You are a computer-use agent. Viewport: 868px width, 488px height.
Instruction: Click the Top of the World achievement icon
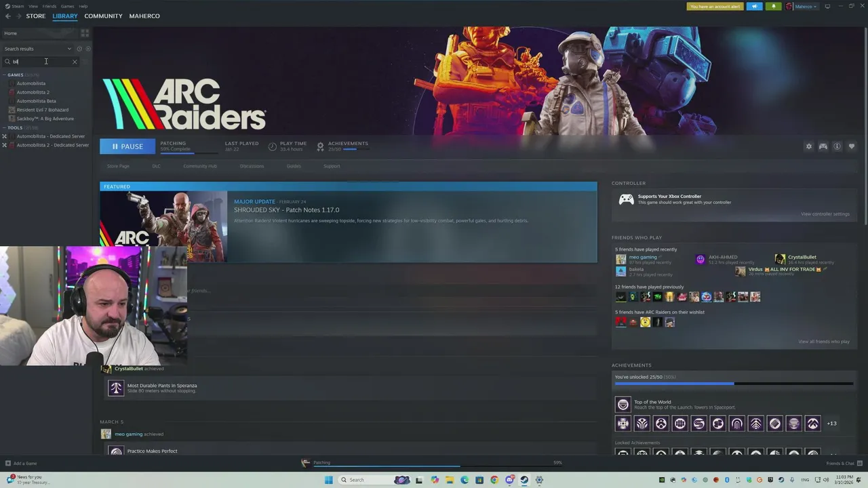[623, 405]
